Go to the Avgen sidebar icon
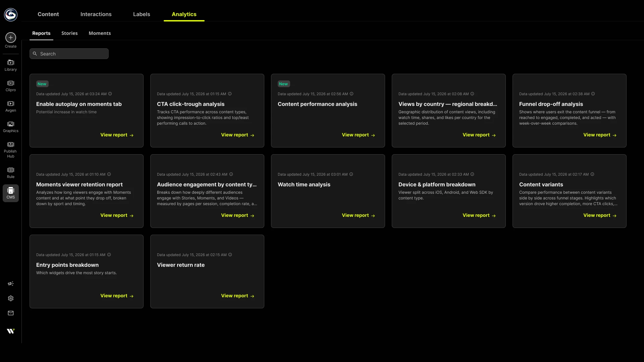The image size is (644, 362). click(11, 104)
